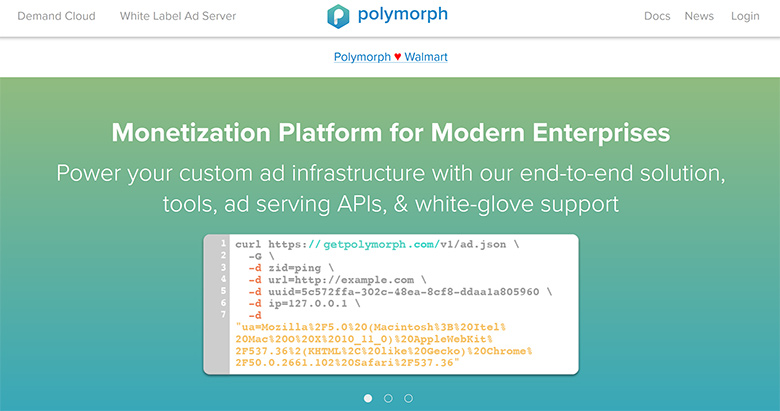Click line number 7 in the code gutter
Screen dimensions: 780x411
tap(223, 314)
